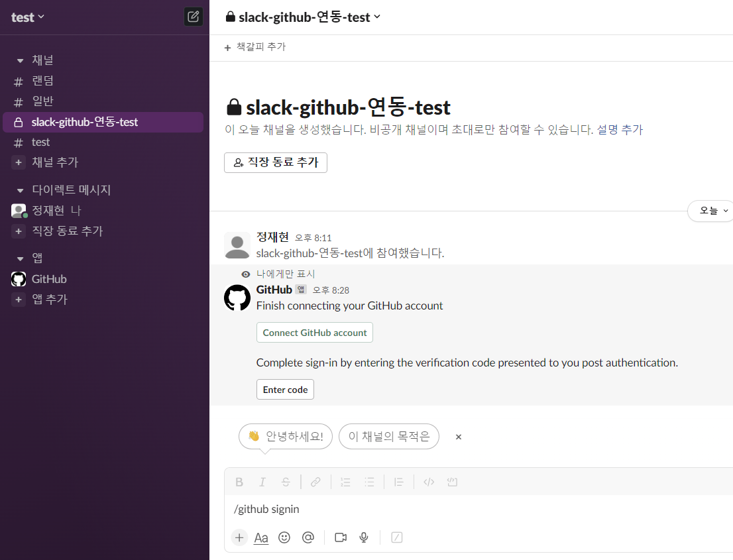Click the compose new message icon
The width and height of the screenshot is (733, 560).
pos(194,17)
